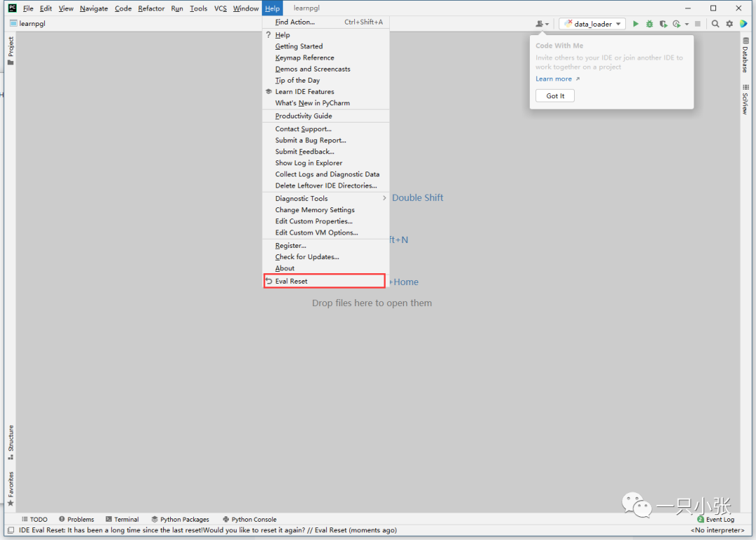Open Keymap Reference
Screen dimensions: 756x540
pyautogui.click(x=326, y=57)
